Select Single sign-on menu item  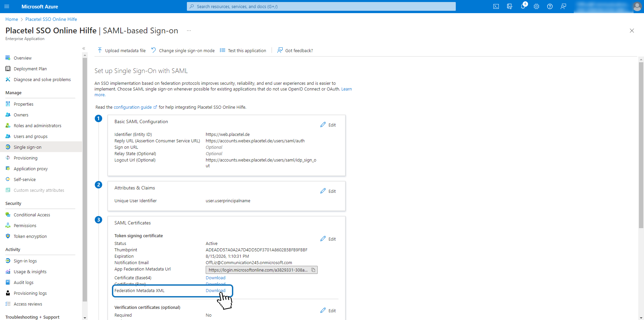[x=41, y=147]
